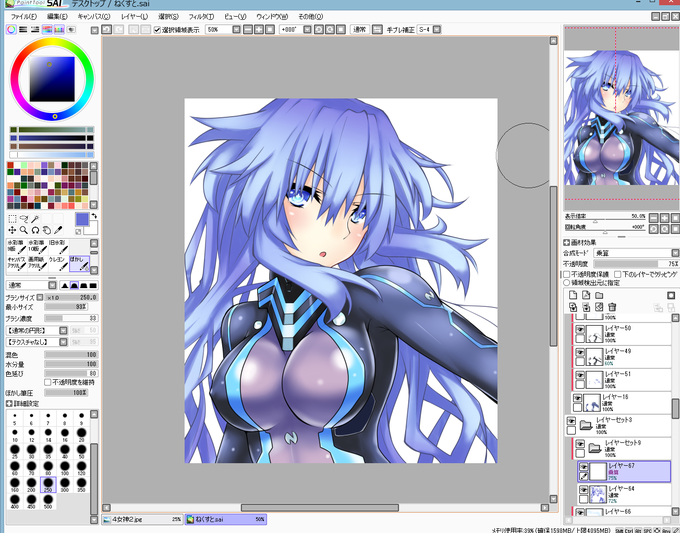Open the stabilizer S-4 dropdown
Image resolution: width=680 pixels, height=533 pixels.
point(437,29)
